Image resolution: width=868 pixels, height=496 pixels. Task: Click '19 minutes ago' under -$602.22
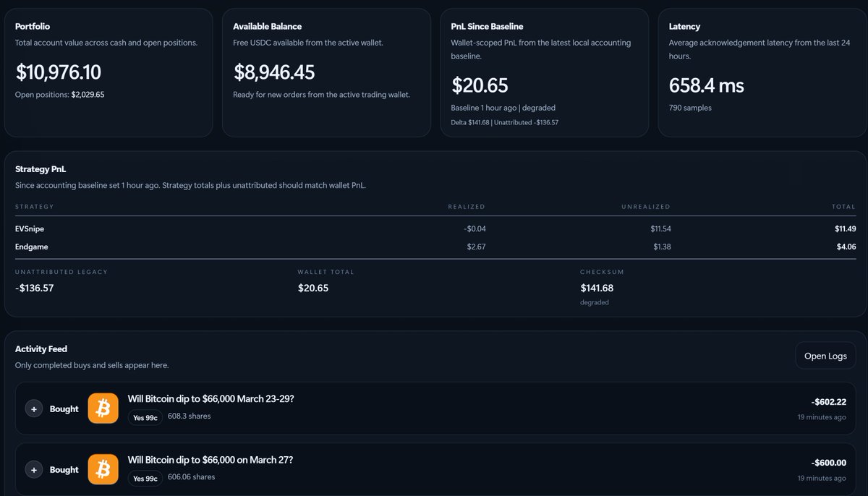822,417
